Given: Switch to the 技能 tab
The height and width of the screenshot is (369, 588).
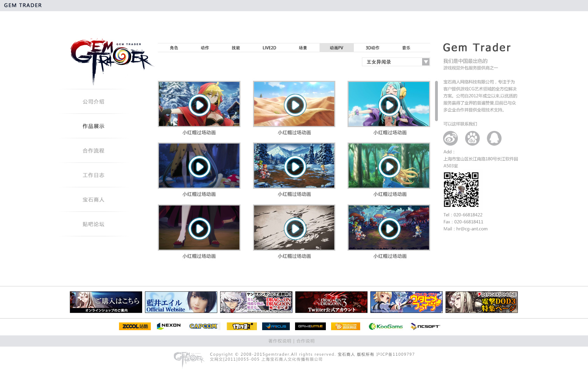Looking at the screenshot, I should 236,48.
